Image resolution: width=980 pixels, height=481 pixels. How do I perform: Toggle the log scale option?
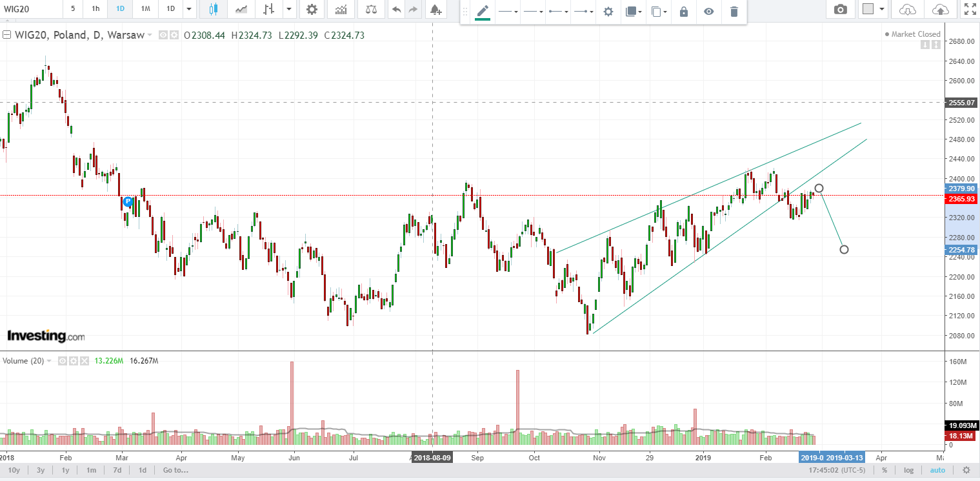(908, 470)
